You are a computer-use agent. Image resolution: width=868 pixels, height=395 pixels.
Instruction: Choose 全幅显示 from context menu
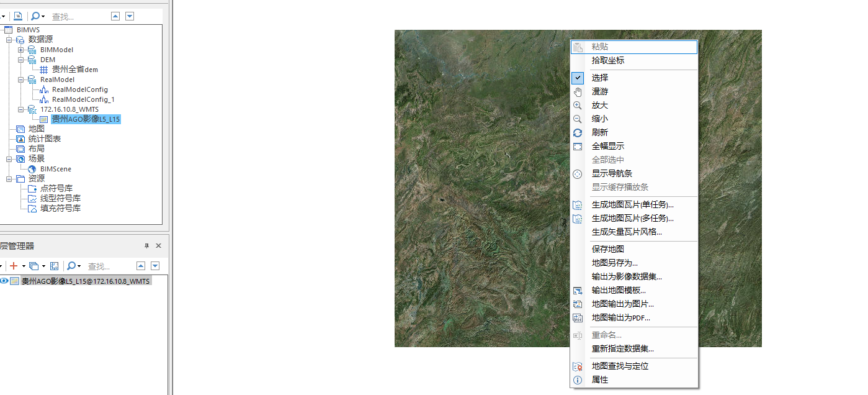[x=634, y=146]
